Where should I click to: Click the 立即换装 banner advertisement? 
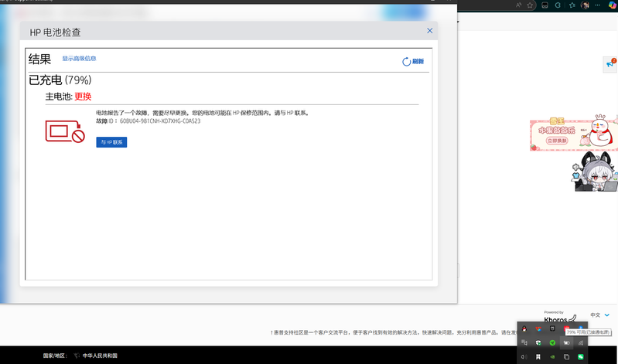tap(558, 141)
